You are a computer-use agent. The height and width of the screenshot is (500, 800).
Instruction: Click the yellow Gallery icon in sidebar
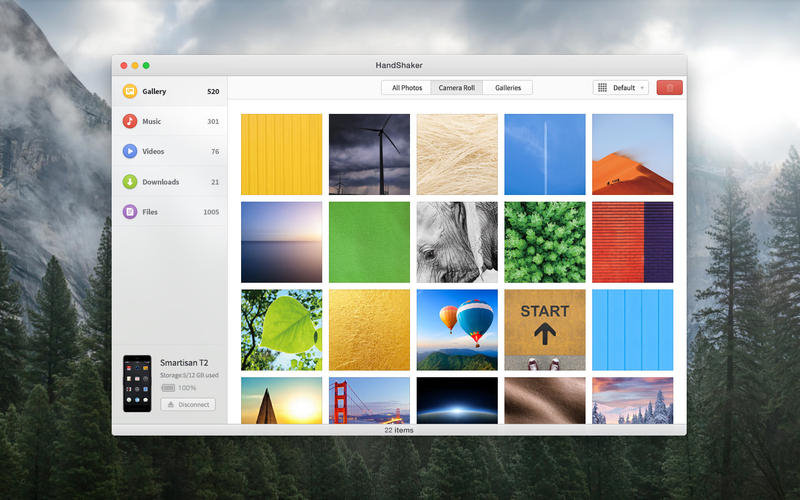pos(130,91)
